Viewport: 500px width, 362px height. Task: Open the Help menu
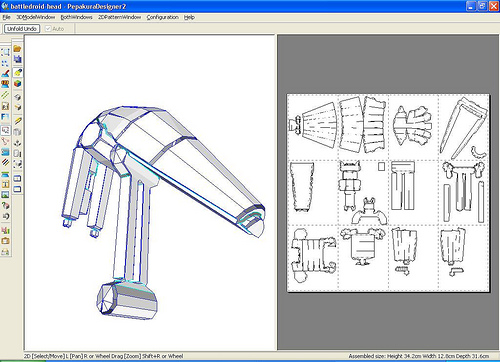pos(189,17)
